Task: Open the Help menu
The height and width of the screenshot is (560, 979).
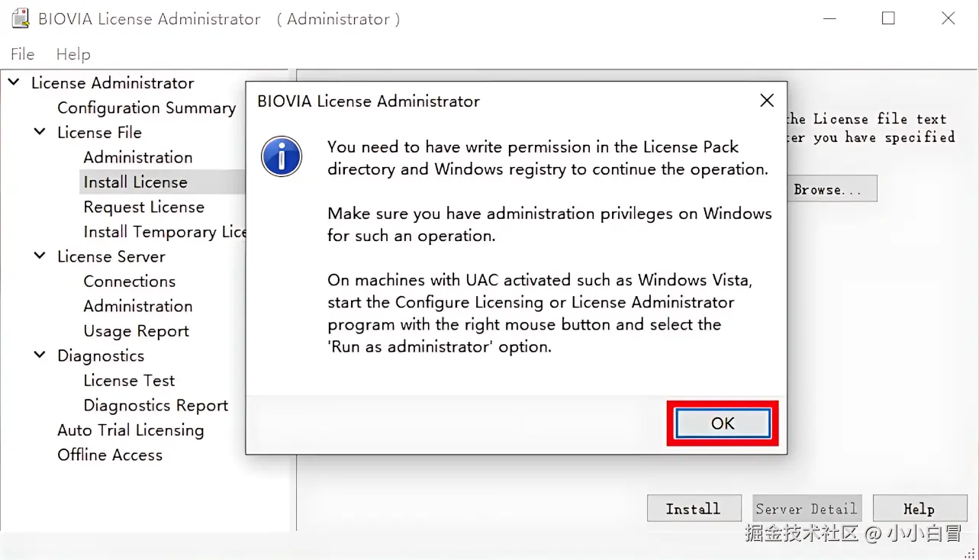Action: click(x=73, y=54)
